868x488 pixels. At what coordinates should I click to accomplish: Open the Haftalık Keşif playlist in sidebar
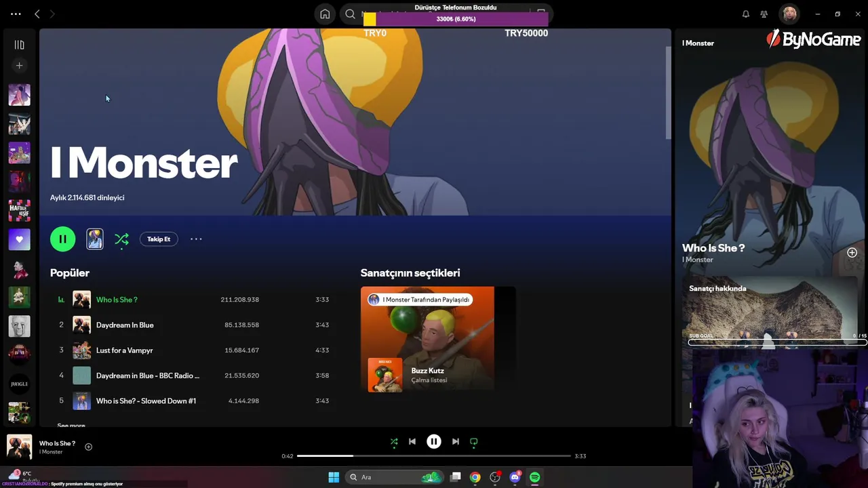click(x=19, y=210)
